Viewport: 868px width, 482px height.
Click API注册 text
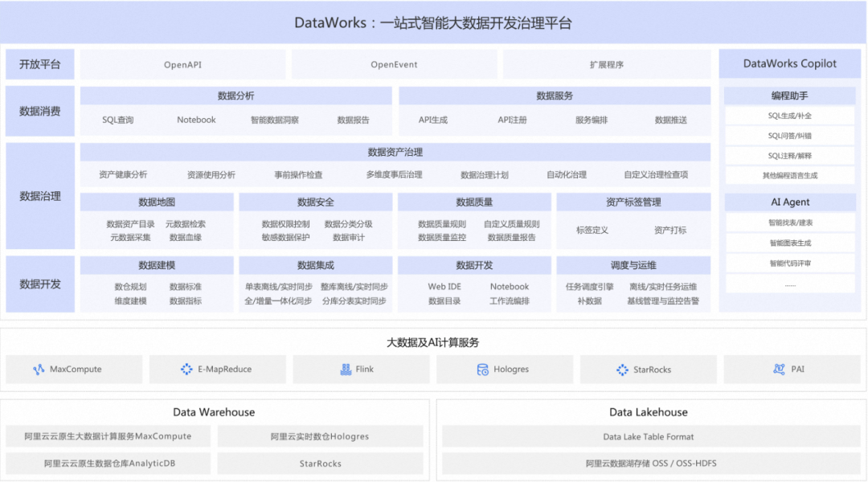coord(512,120)
